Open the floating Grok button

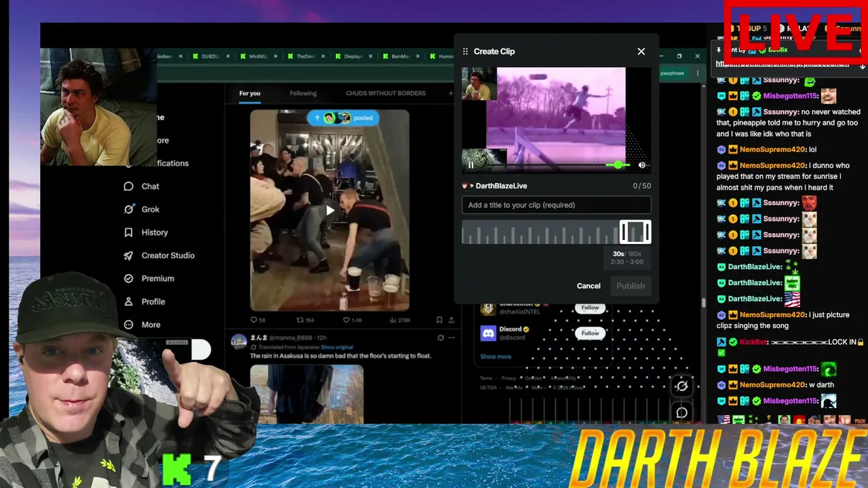tap(682, 386)
